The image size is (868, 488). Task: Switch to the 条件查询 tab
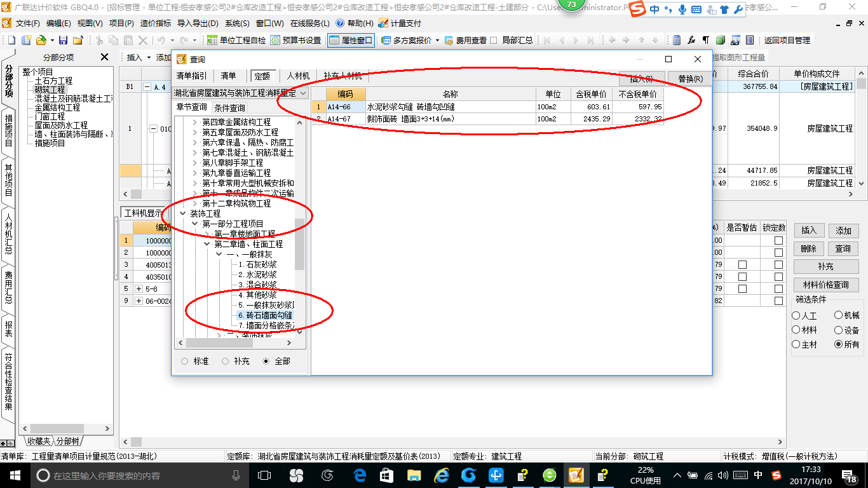[229, 108]
